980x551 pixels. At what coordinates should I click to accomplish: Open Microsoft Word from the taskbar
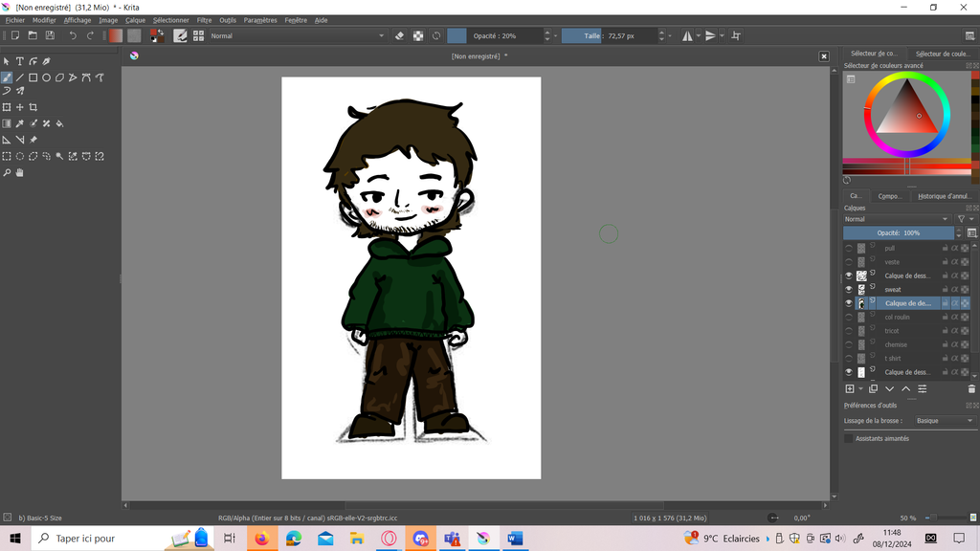point(515,539)
